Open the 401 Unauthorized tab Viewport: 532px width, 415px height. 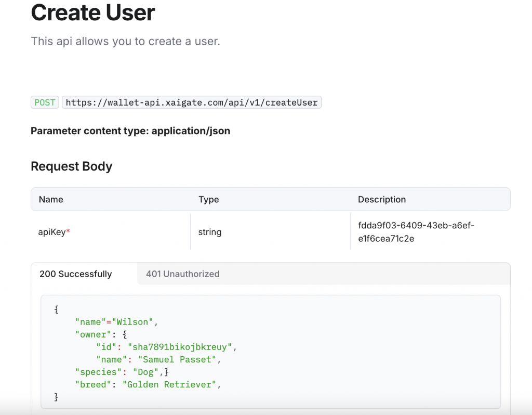coord(182,274)
